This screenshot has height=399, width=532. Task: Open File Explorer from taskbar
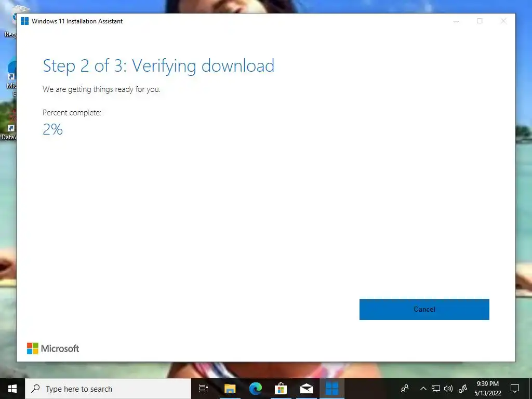point(230,389)
